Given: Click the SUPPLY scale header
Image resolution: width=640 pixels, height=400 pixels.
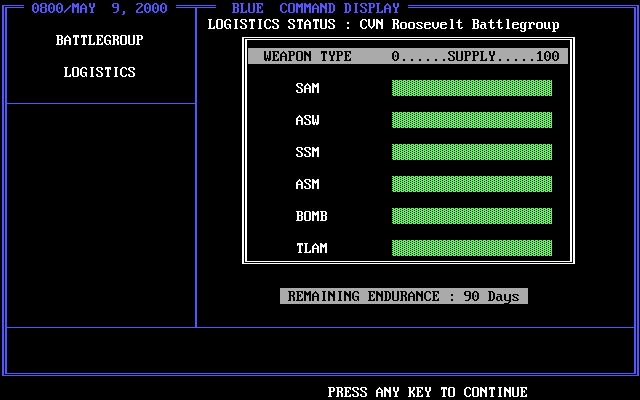Looking at the screenshot, I should point(476,56).
